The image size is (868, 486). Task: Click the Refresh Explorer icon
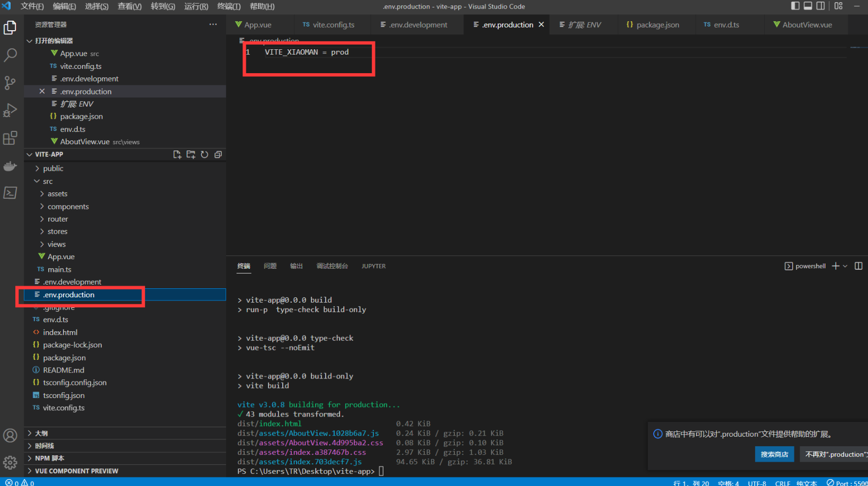[x=204, y=155]
